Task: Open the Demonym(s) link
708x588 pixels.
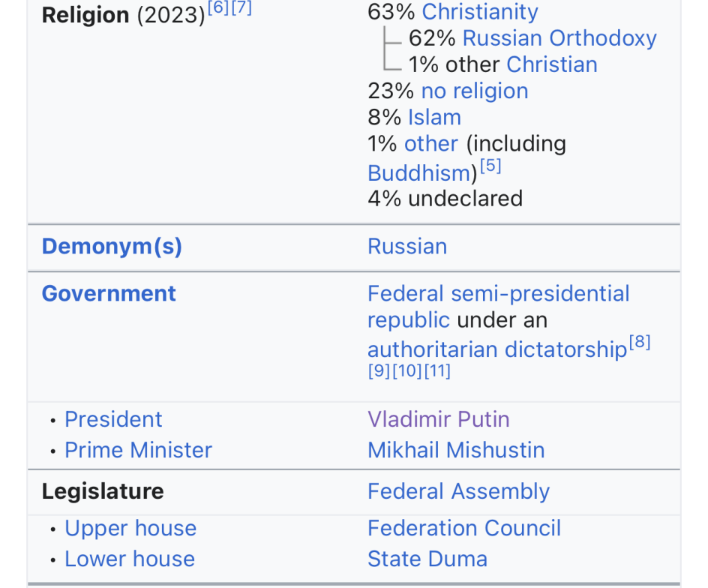Action: 112,247
